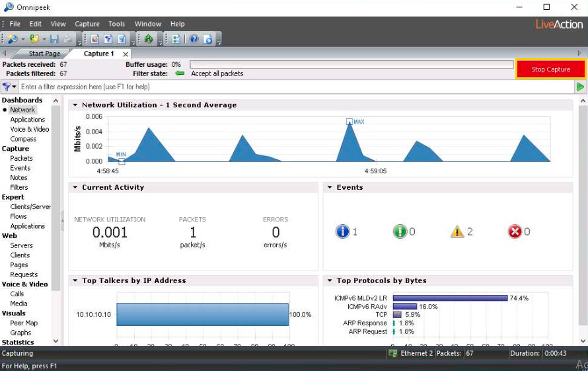
Task: Click the New Capture magnifier toolbar icon
Action: pos(13,38)
